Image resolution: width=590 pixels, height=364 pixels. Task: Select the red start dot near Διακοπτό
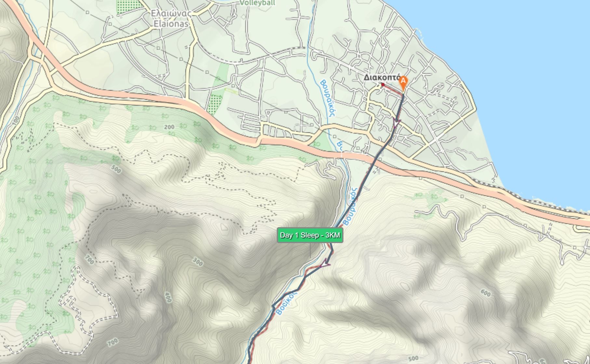383,85
